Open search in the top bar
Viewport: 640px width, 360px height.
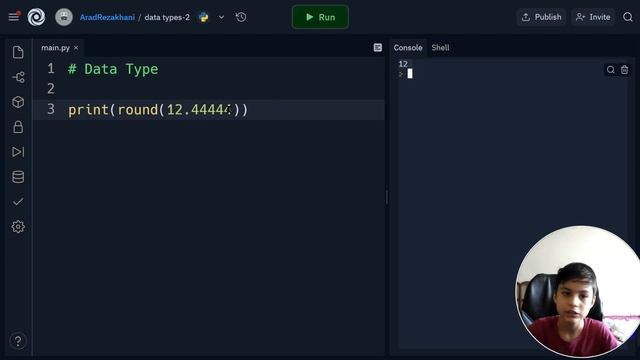628,17
